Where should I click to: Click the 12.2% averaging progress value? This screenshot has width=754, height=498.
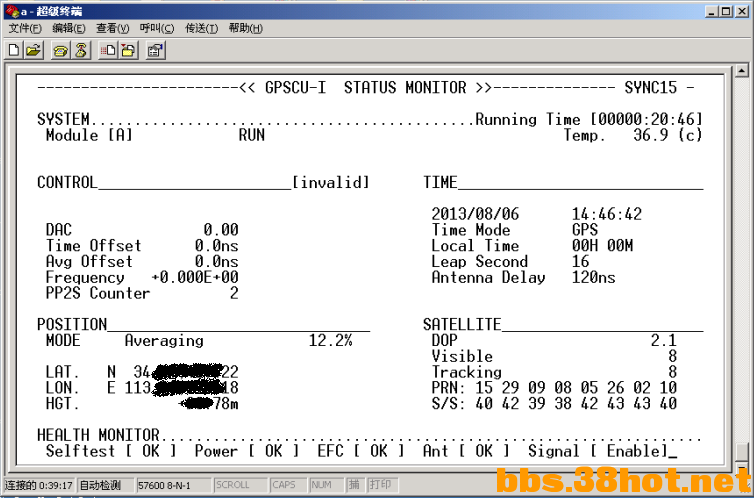330,341
